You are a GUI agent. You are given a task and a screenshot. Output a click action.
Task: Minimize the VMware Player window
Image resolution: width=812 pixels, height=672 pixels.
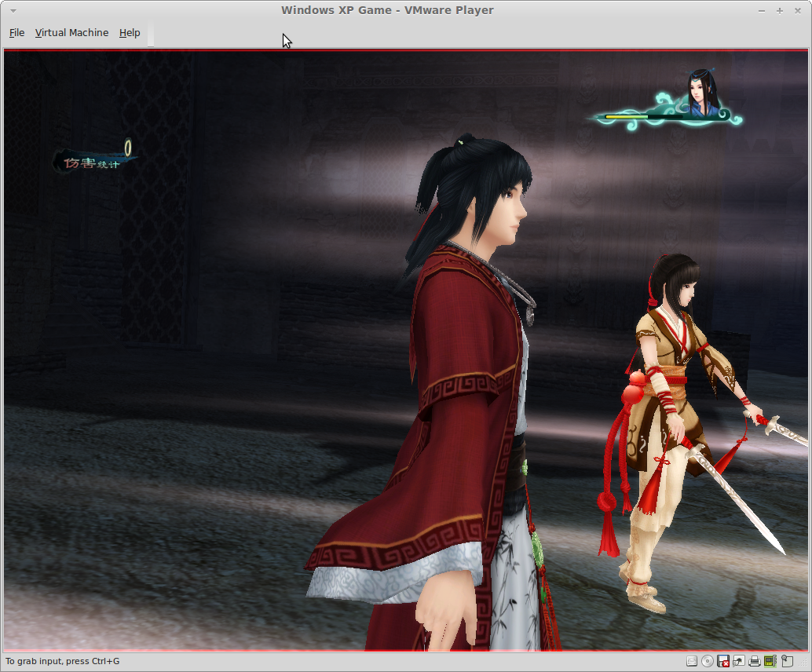762,10
